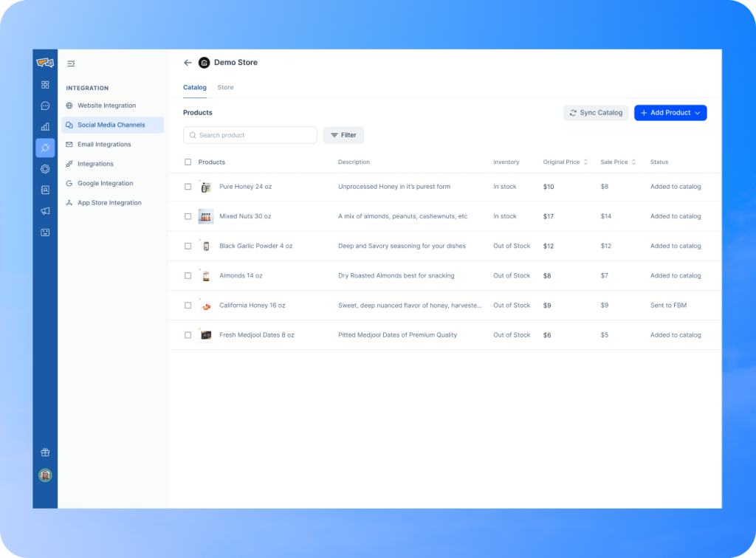Collapse the sidebar with the double-arrow control
756x558 pixels.
(71, 63)
